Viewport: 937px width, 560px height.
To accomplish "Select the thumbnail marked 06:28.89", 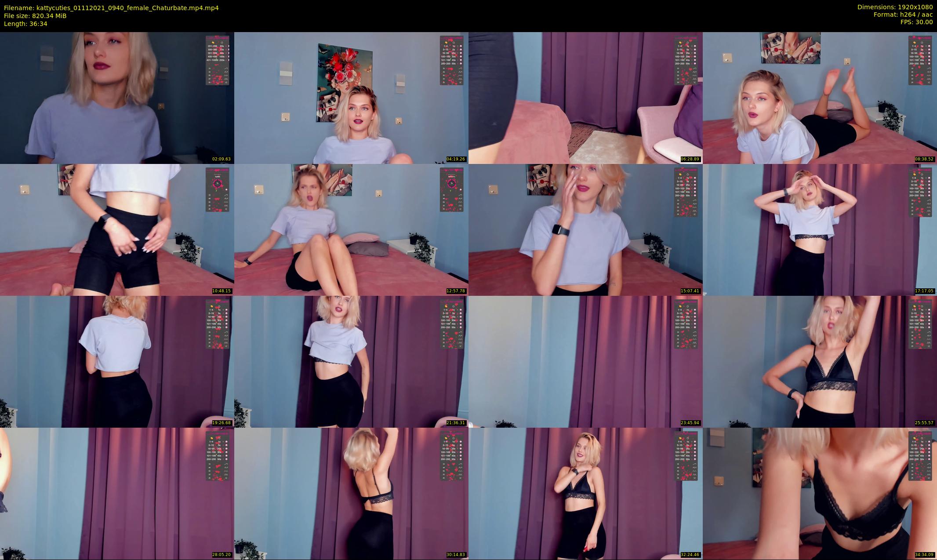I will [x=585, y=98].
